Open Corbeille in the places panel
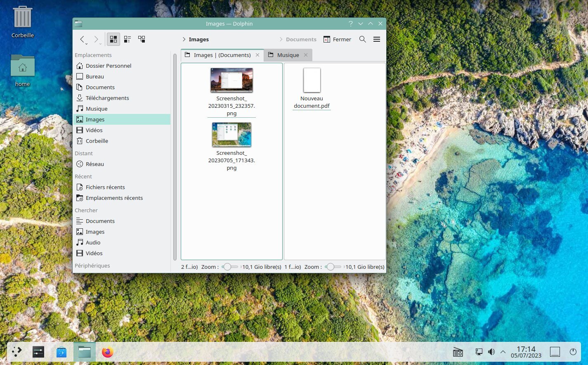This screenshot has height=365, width=588. 97,141
